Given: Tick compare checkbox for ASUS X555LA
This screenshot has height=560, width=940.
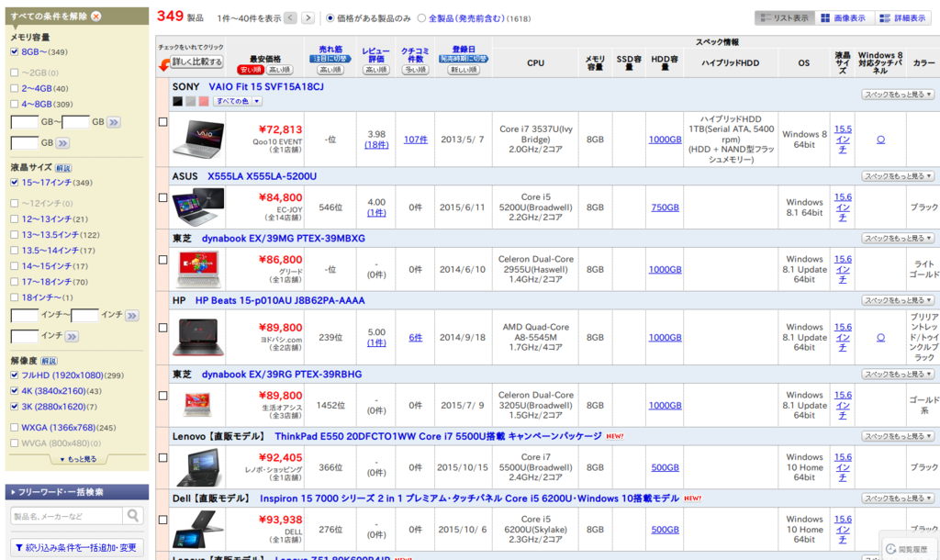Looking at the screenshot, I should [x=162, y=197].
